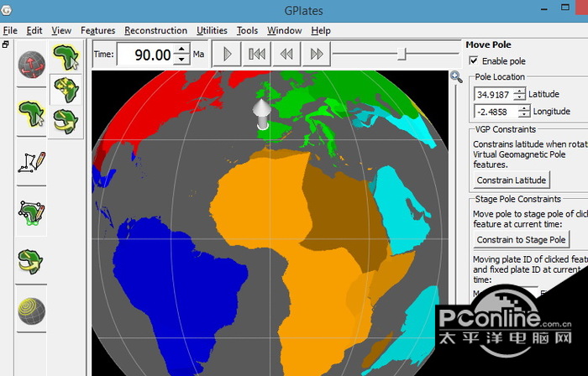The width and height of the screenshot is (588, 376).
Task: Decrease the time value using down arrow
Action: click(x=181, y=60)
